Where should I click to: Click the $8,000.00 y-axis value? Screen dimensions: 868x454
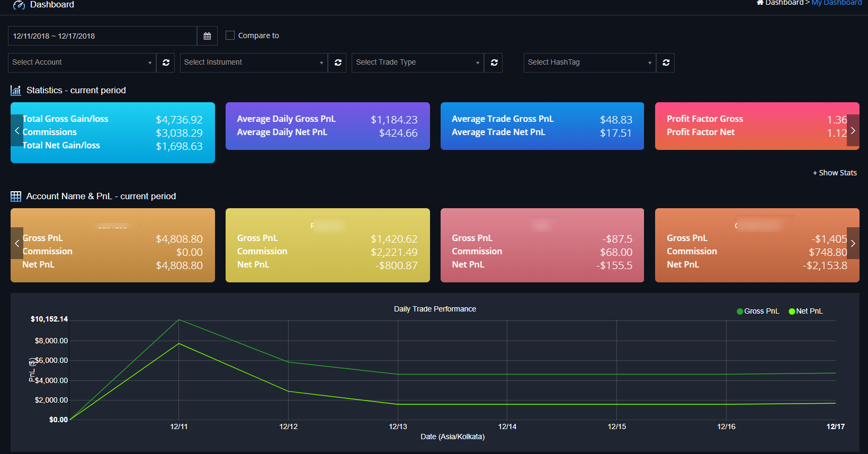[51, 341]
